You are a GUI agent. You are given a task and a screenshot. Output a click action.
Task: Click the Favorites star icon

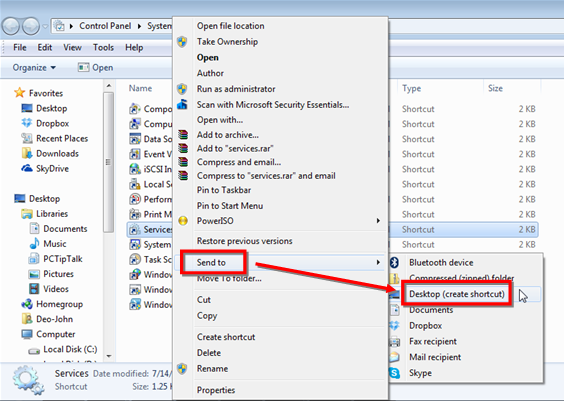19,93
